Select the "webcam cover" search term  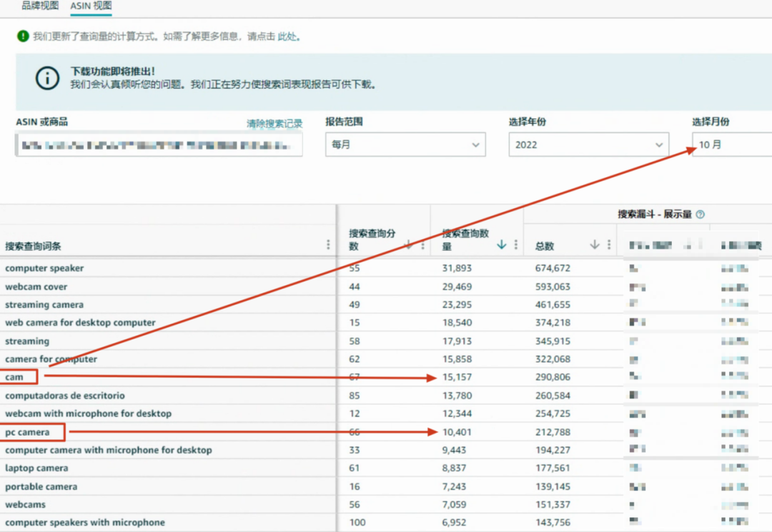(36, 287)
